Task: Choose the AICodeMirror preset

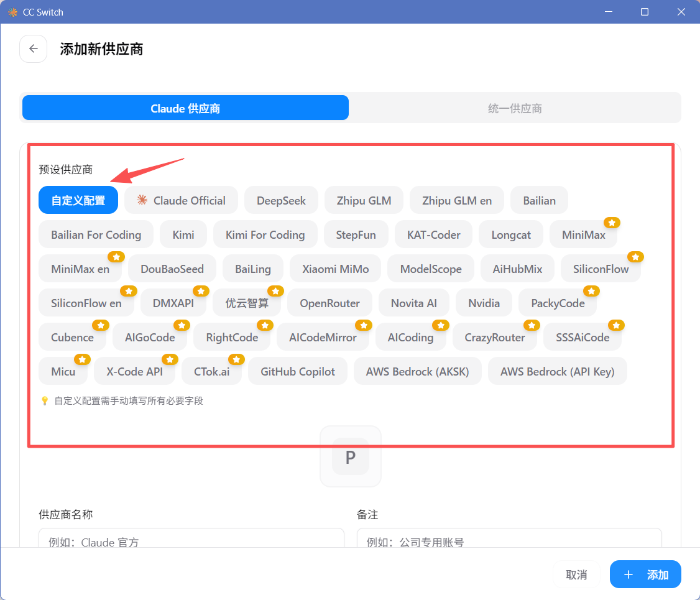Action: [323, 337]
